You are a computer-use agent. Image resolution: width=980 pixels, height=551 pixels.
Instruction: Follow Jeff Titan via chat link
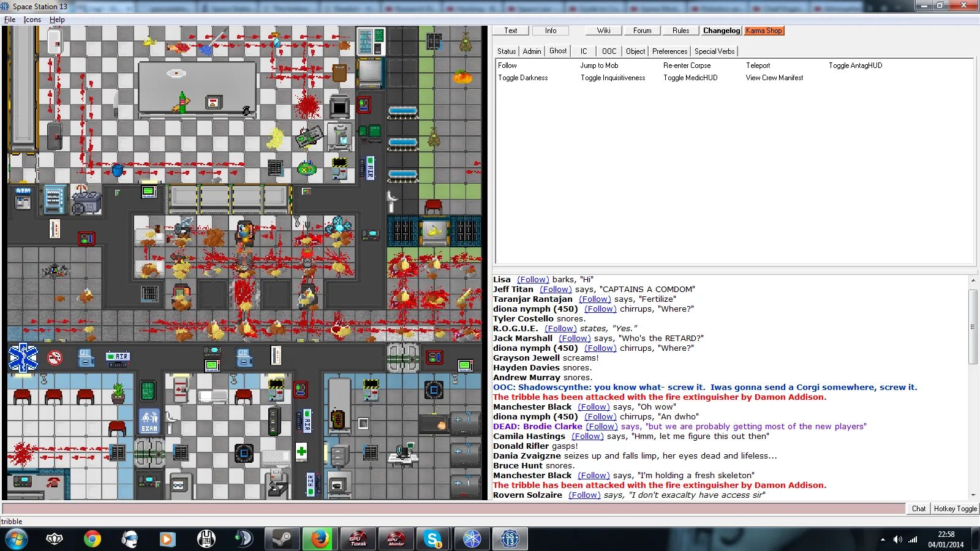[x=556, y=290]
